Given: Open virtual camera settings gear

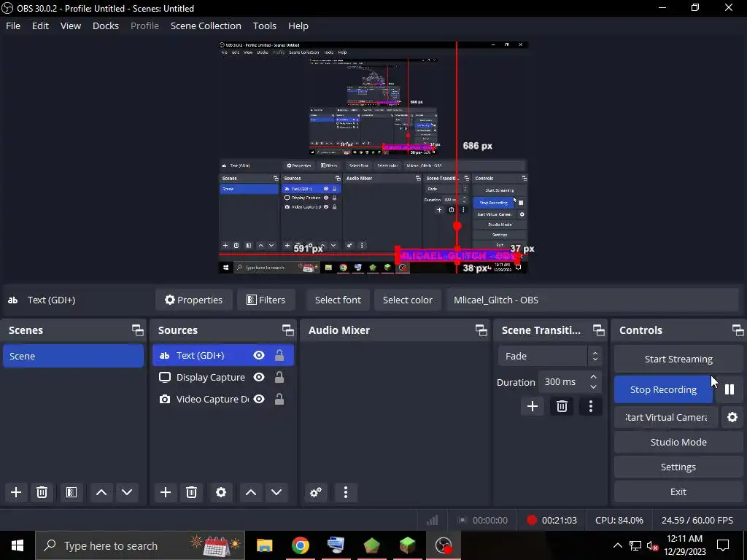Looking at the screenshot, I should tap(732, 417).
